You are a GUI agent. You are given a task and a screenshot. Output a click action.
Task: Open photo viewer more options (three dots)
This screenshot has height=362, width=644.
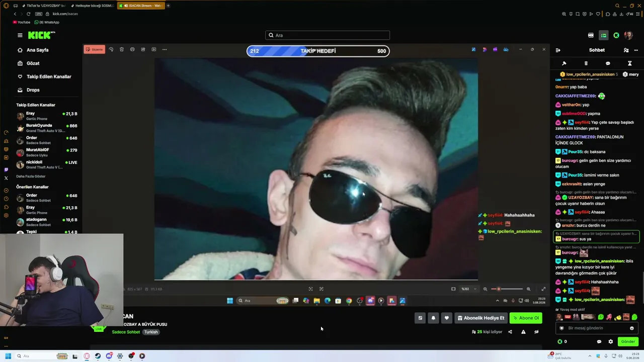coord(165,49)
